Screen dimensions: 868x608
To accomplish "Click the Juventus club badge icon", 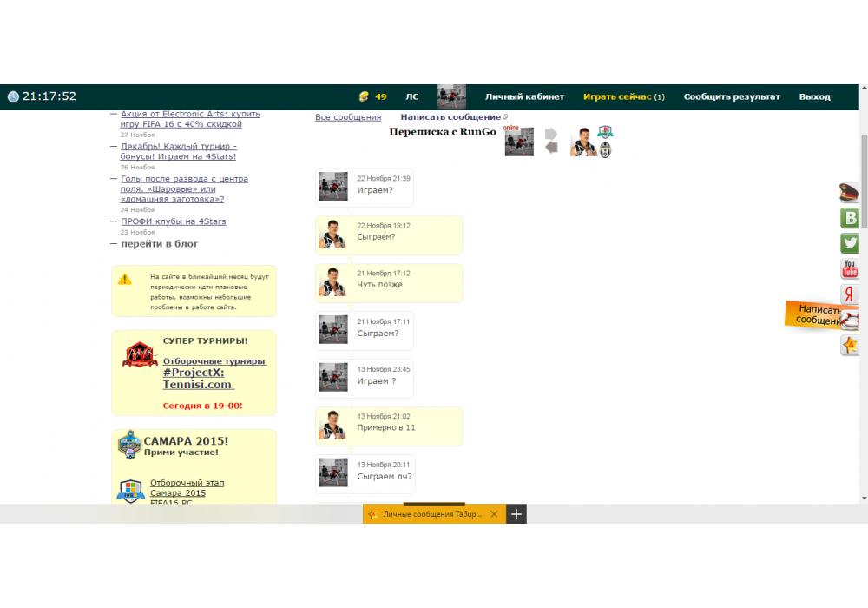I will [x=605, y=149].
